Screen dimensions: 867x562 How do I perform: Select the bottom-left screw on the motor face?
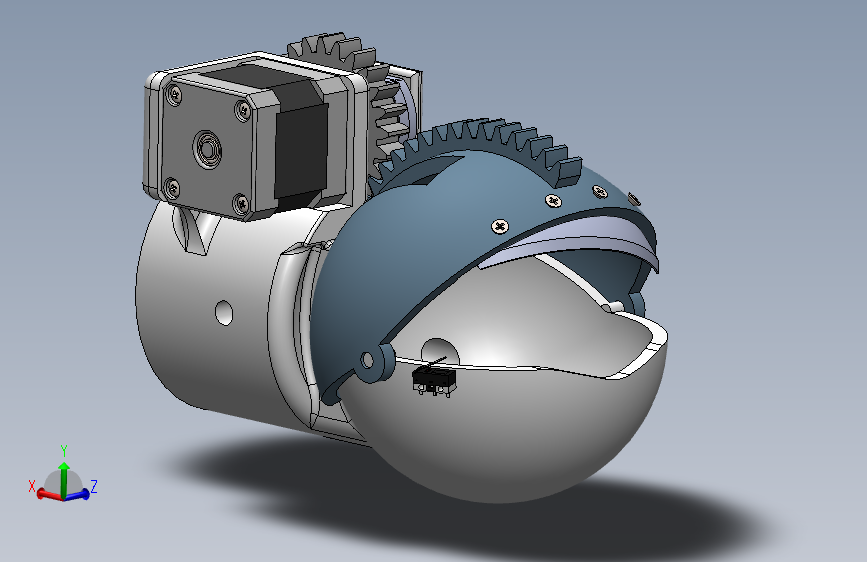click(172, 188)
